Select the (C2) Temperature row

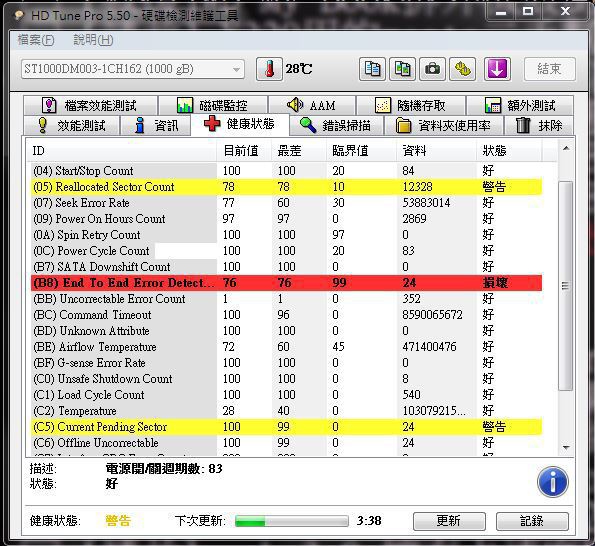pos(286,411)
